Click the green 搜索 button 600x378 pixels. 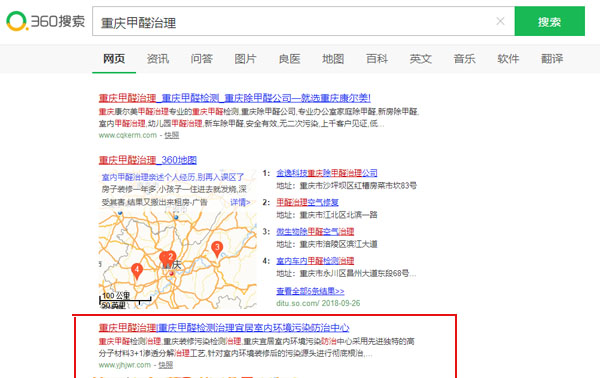(x=549, y=21)
